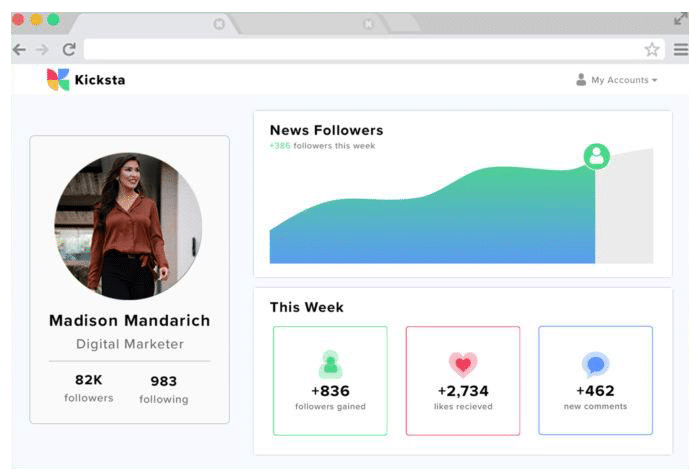Toggle fullscreen with the expand arrows icon
This screenshot has width=700, height=469.
[x=681, y=19]
